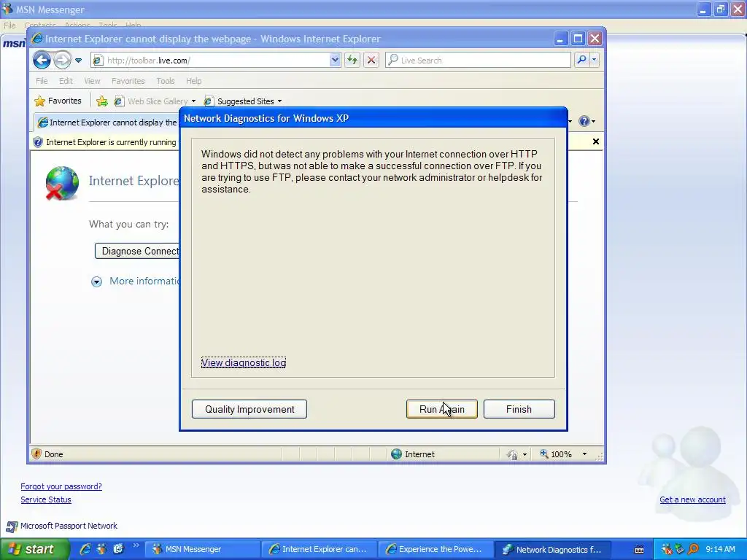This screenshot has height=560, width=747.
Task: Click the Web Slice Gallery page icon
Action: pyautogui.click(x=119, y=101)
